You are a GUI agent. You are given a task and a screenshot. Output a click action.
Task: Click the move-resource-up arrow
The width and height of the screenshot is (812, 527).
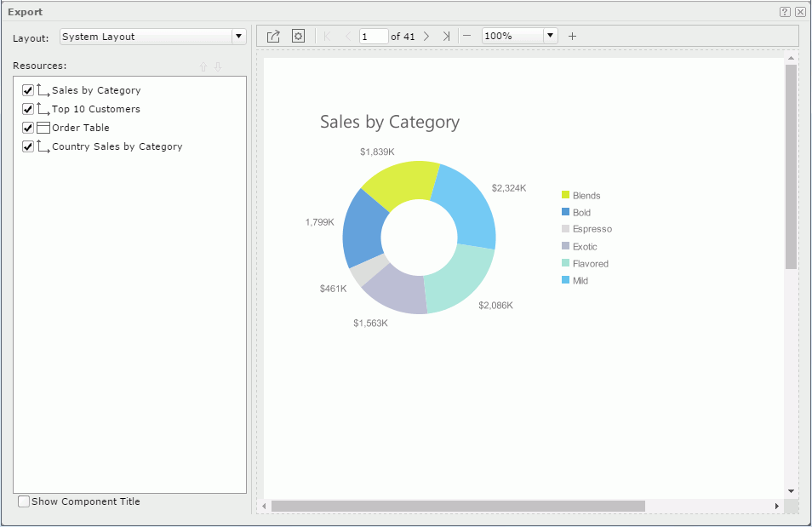(x=201, y=66)
